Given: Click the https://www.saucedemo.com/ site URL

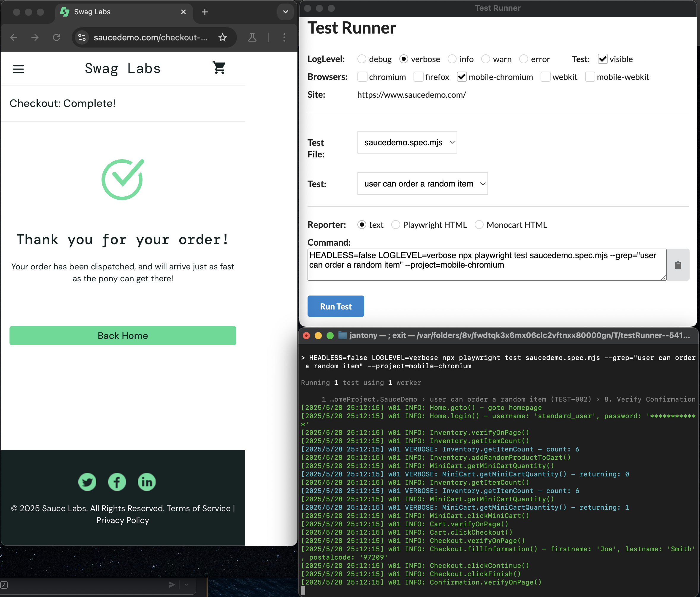Looking at the screenshot, I should coord(411,95).
